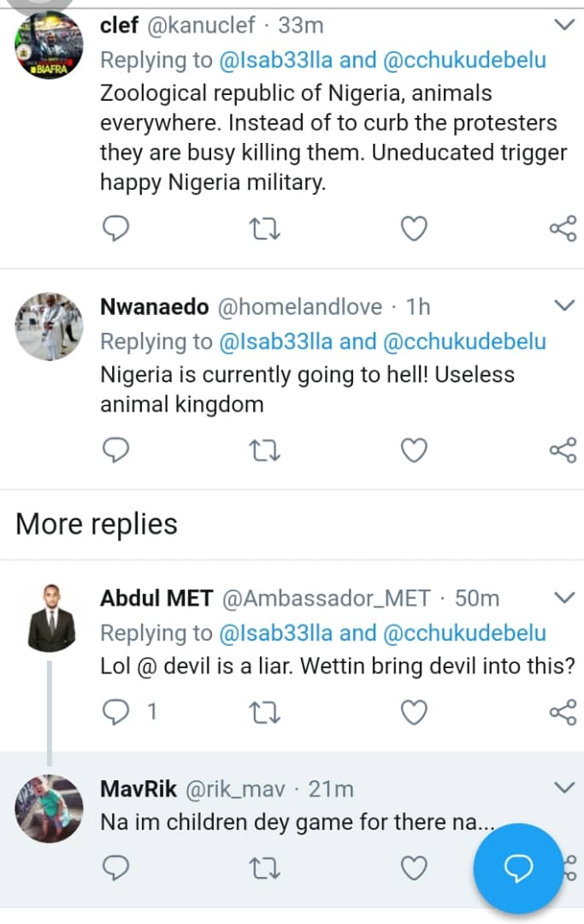Expand options menu for Nwanaedo's tweet
584x924 pixels.
(565, 305)
